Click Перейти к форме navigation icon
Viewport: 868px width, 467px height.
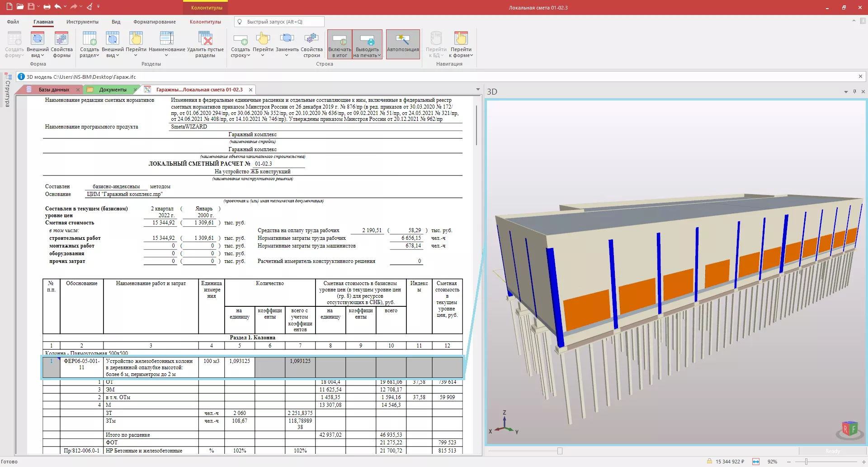click(461, 45)
